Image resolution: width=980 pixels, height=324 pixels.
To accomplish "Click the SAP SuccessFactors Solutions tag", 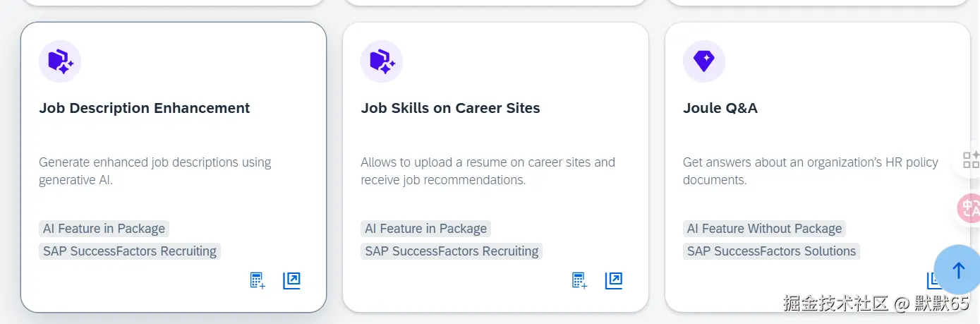I will pyautogui.click(x=771, y=251).
